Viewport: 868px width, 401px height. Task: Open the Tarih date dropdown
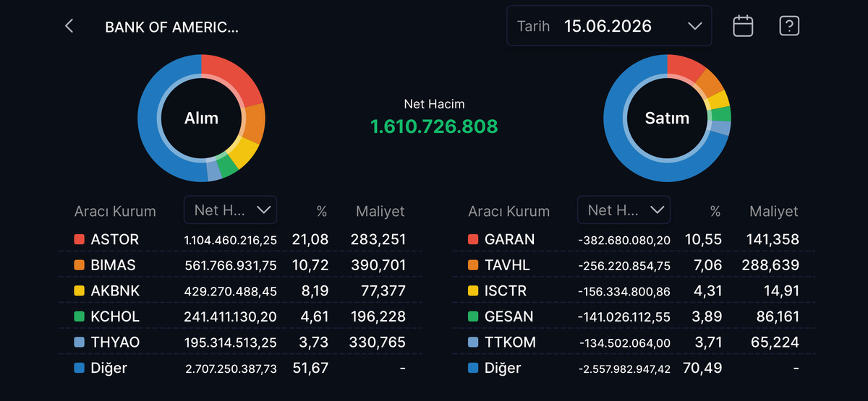[x=609, y=26]
